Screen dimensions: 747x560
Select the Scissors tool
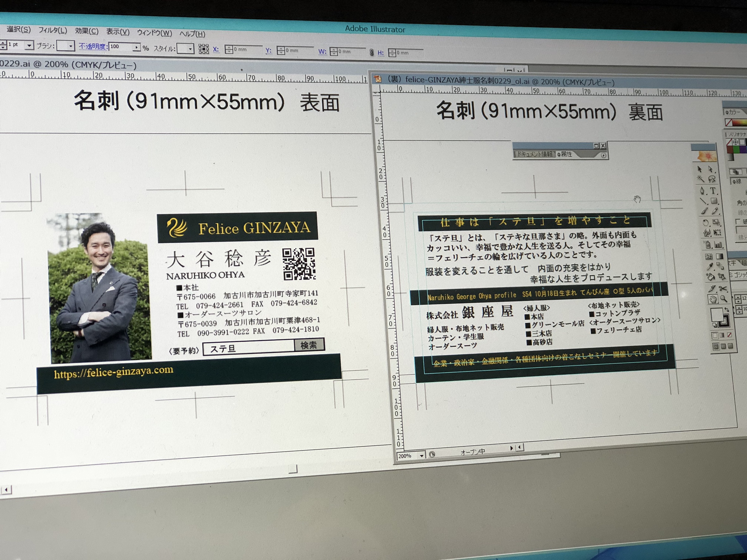coord(723,288)
